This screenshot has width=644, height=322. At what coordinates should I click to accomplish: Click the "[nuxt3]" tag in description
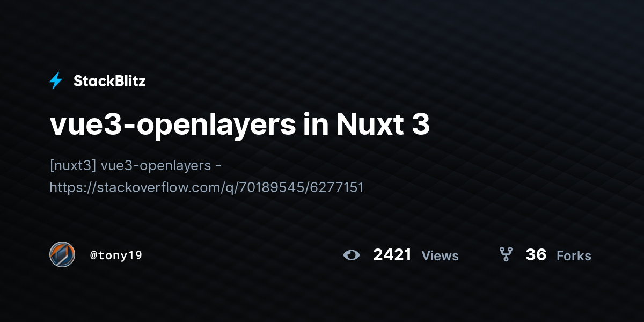coord(73,165)
